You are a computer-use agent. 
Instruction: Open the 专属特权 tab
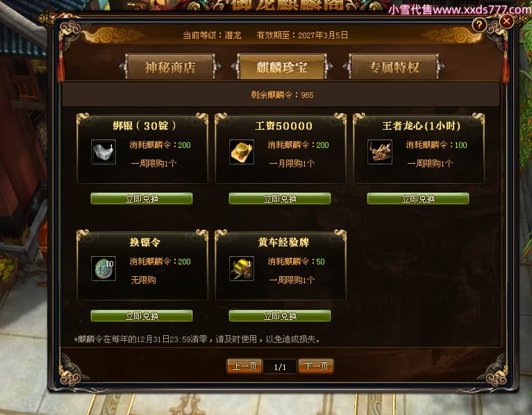(394, 67)
